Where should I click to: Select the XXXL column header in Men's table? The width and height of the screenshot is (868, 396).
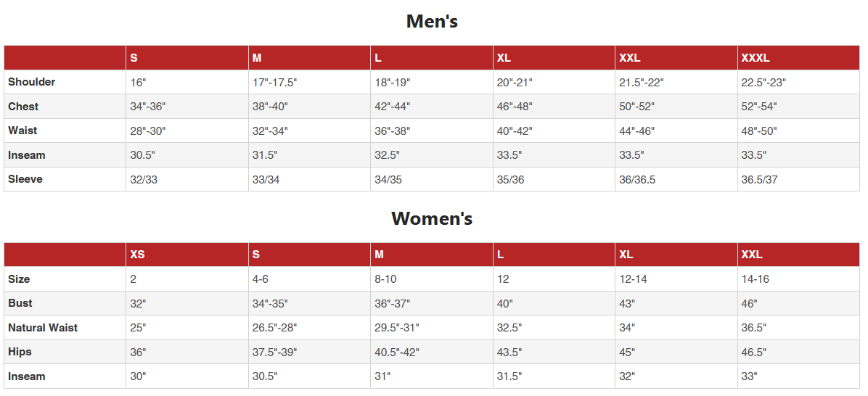pos(756,58)
